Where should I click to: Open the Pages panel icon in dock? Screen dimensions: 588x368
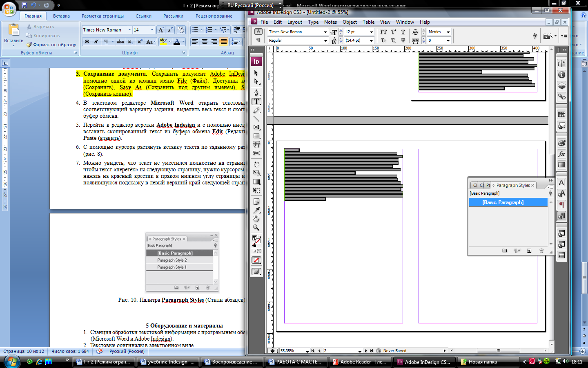click(562, 63)
